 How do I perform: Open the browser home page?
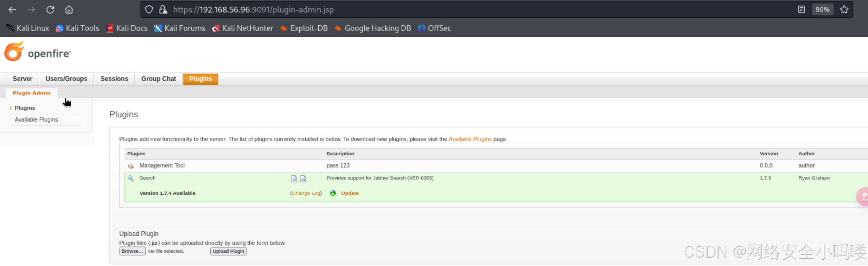tap(69, 9)
